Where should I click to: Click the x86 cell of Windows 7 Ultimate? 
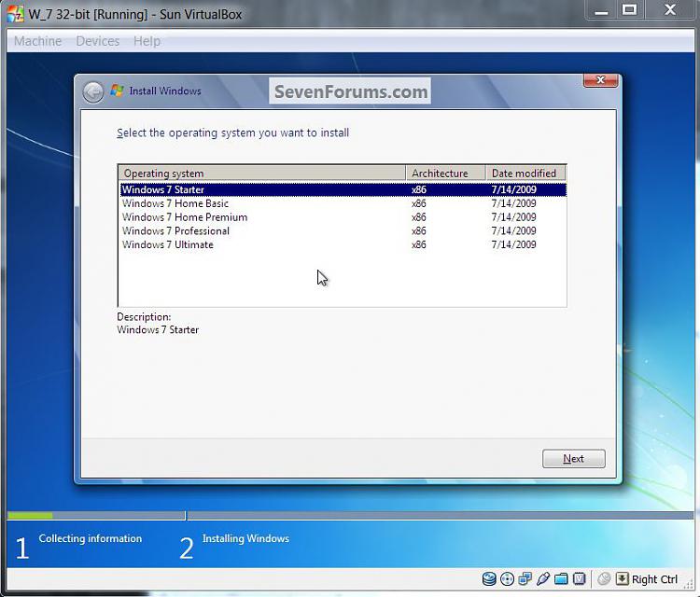tap(419, 245)
